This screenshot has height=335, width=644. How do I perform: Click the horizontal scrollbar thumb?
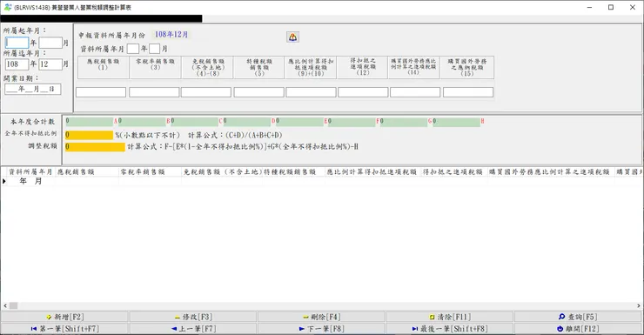[x=14, y=306]
